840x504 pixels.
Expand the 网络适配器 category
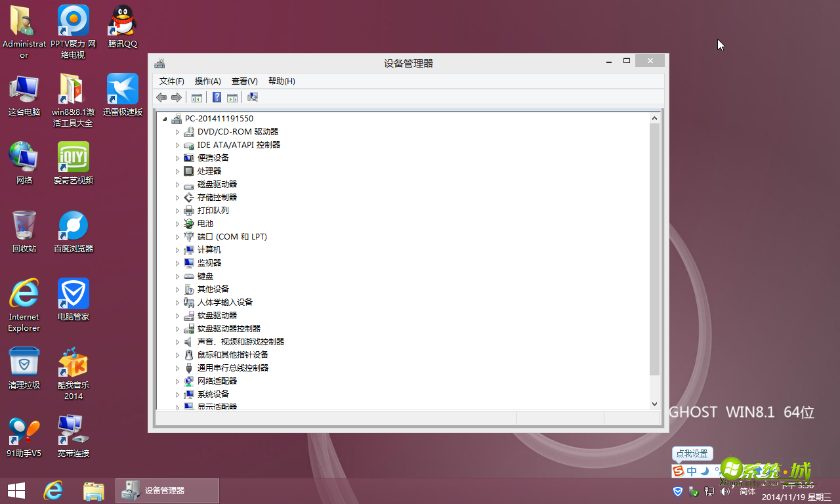click(x=177, y=381)
